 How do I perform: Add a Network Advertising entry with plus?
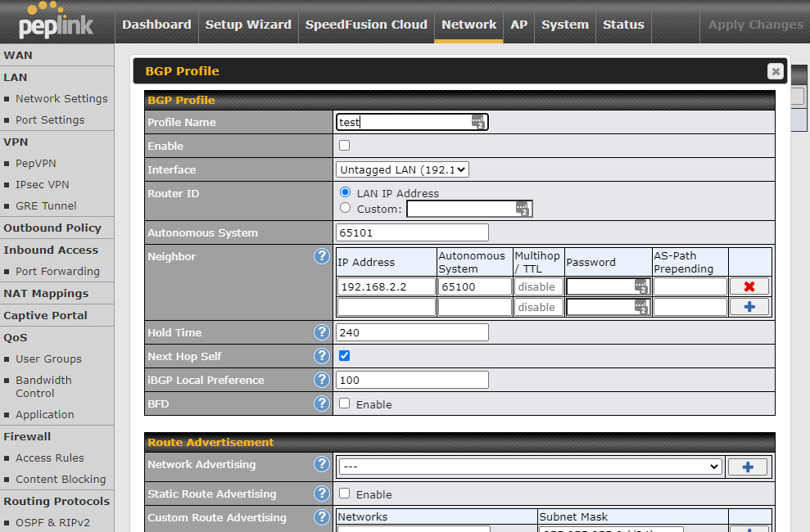[748, 467]
